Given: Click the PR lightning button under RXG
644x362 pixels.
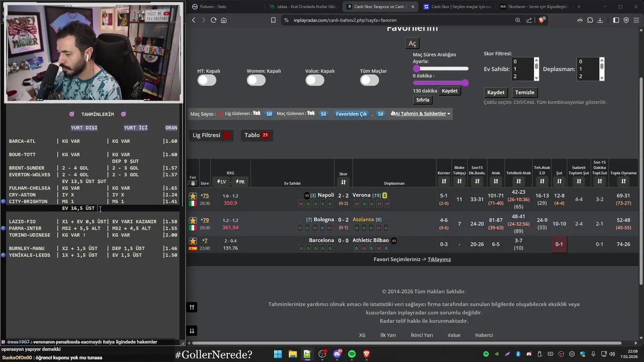Looking at the screenshot, I should (x=239, y=182).
